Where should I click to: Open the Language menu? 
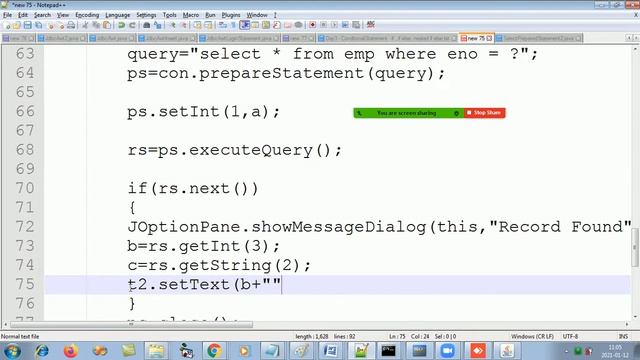click(117, 15)
